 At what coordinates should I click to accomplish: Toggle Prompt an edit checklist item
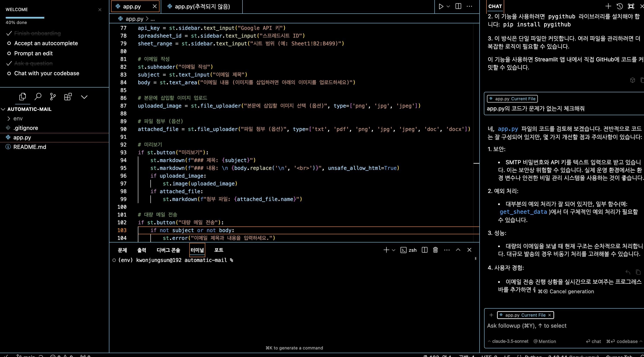coord(30,53)
